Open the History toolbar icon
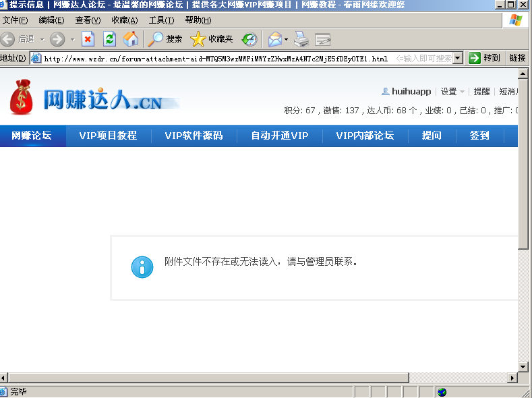Screen dimensions: 532x398 [x=249, y=39]
